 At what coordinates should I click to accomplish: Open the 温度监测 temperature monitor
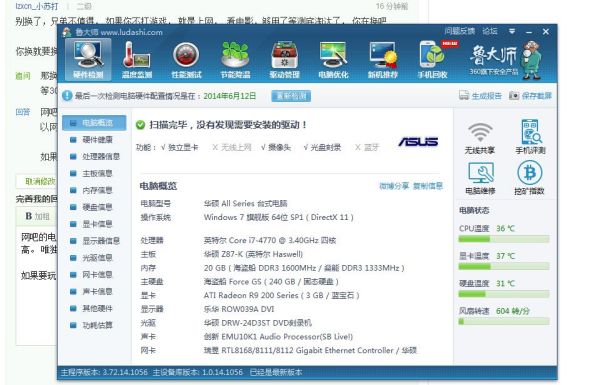pos(137,60)
